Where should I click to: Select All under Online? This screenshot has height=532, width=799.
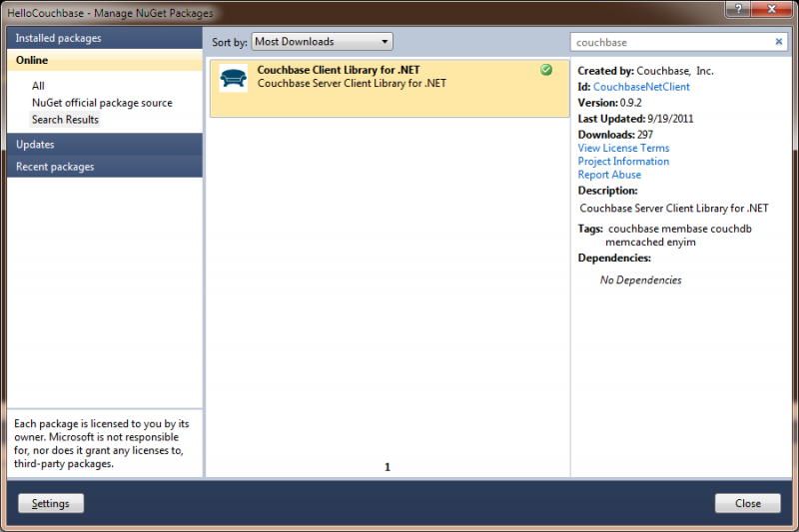tap(38, 86)
